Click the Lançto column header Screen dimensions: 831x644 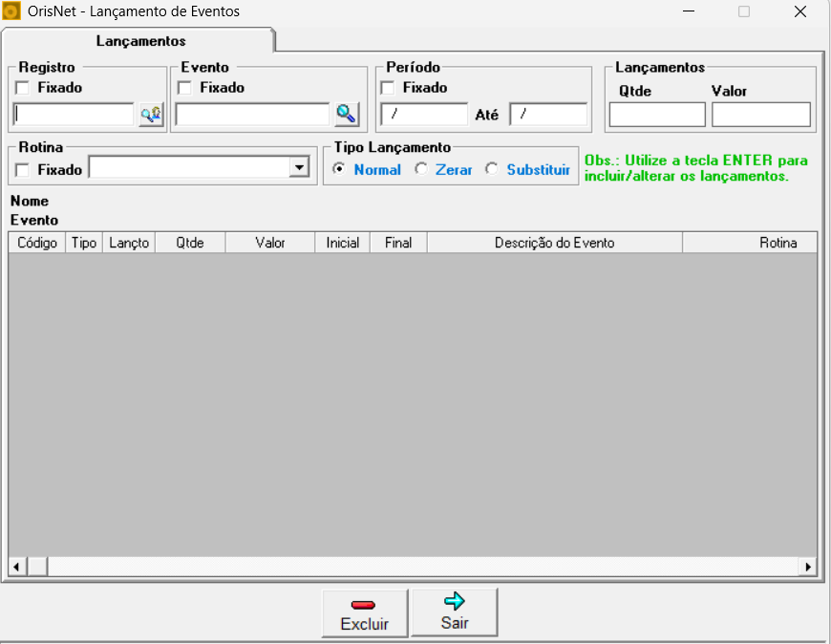(129, 243)
